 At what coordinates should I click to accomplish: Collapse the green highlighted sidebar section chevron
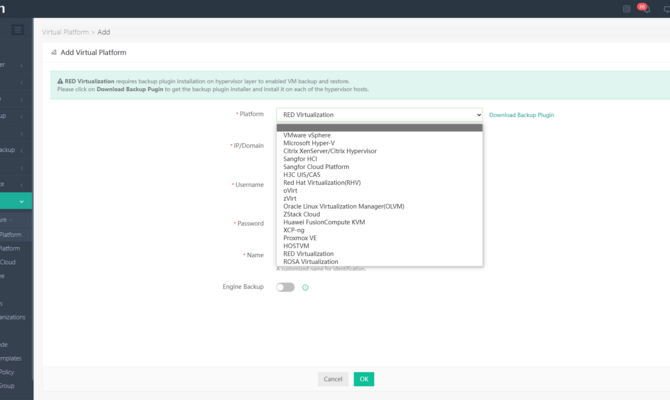[x=21, y=202]
